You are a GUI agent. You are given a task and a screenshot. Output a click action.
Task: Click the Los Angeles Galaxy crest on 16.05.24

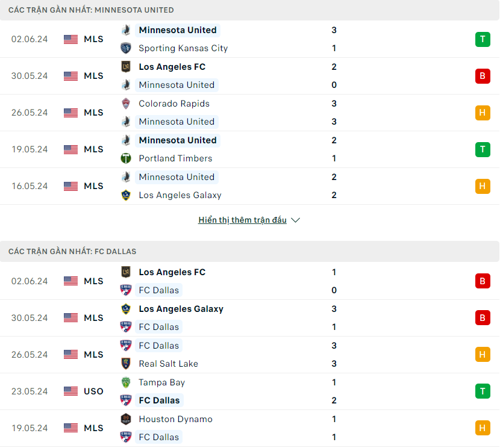point(126,195)
